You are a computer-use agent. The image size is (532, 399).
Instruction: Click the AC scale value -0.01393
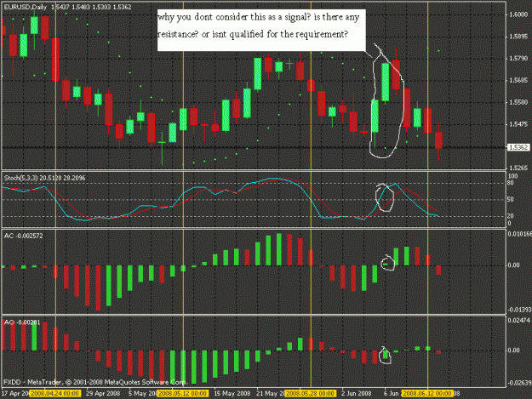520,310
